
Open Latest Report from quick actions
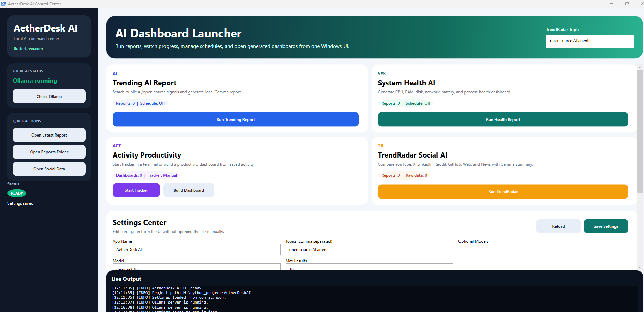pos(49,135)
